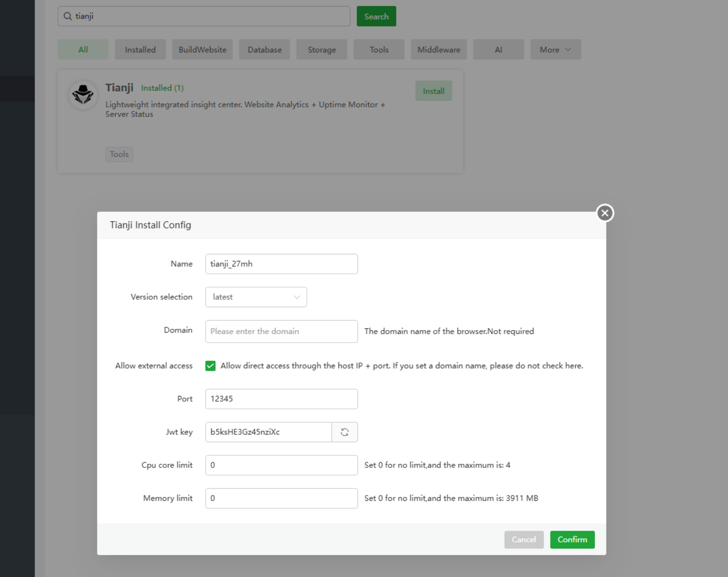Cancel the install configuration
The width and height of the screenshot is (728, 577).
coord(524,540)
